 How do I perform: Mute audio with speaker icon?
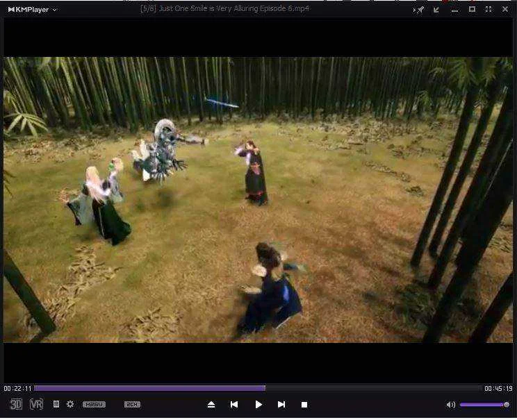451,405
